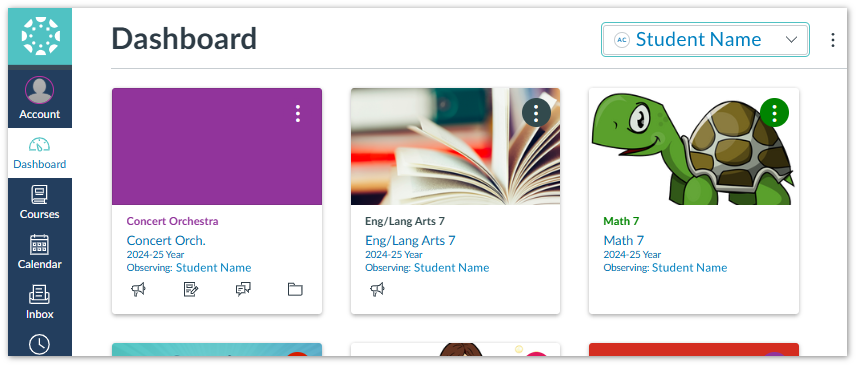Open Concert Orch. discussions icon

(243, 289)
